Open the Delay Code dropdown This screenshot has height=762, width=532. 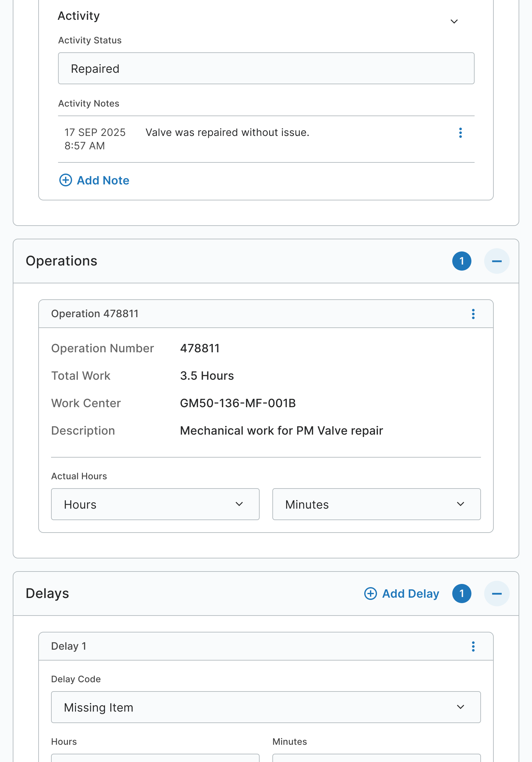[x=266, y=707]
